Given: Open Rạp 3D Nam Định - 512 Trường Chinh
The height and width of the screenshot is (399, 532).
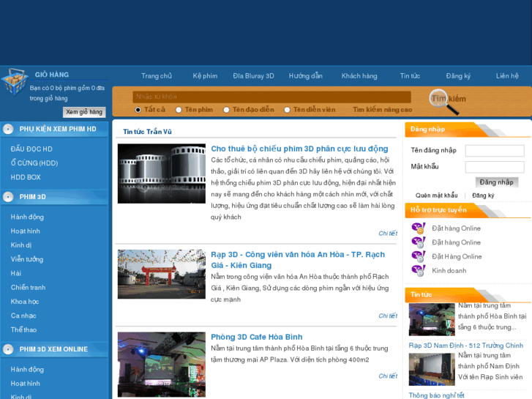Looking at the screenshot, I should (x=466, y=346).
